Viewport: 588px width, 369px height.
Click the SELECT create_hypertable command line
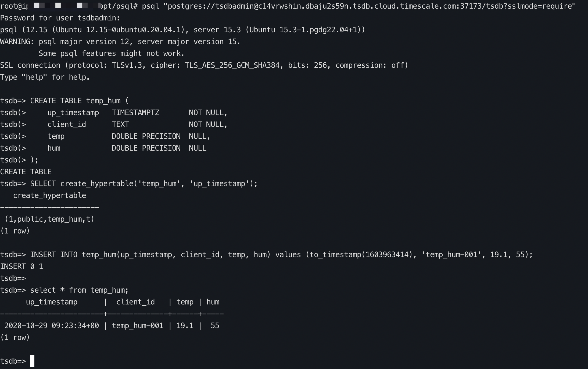point(144,184)
